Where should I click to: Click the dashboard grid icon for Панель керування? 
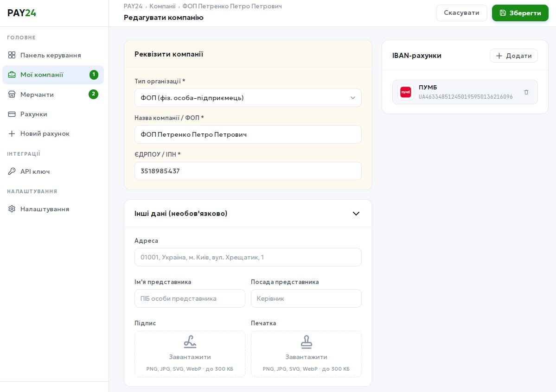12,55
